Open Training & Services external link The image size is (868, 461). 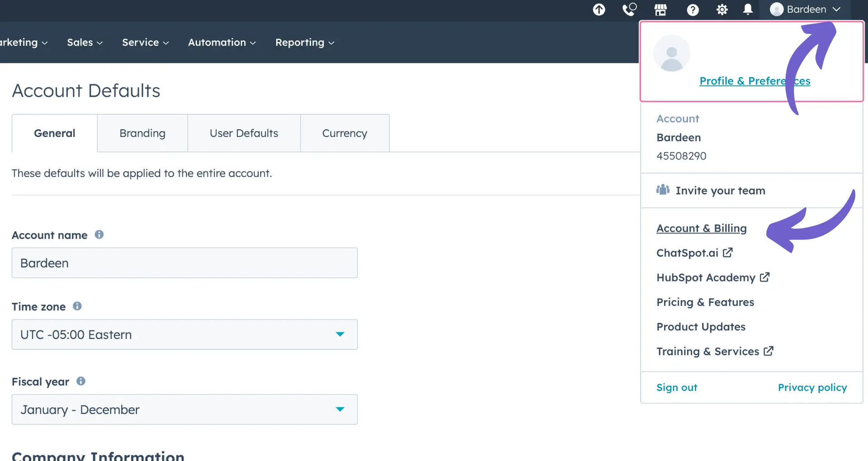(715, 351)
